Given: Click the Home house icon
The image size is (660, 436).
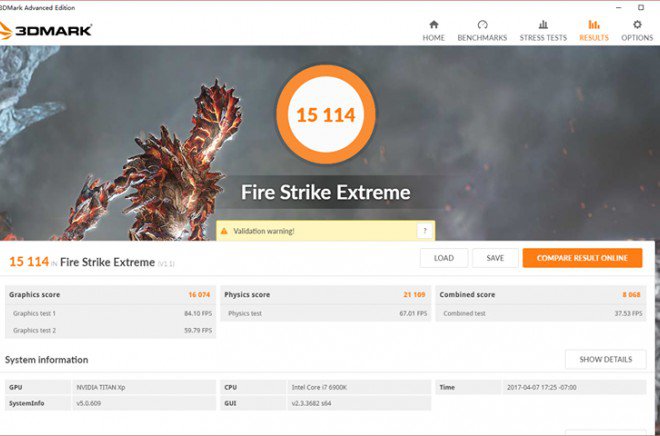Looking at the screenshot, I should [433, 24].
